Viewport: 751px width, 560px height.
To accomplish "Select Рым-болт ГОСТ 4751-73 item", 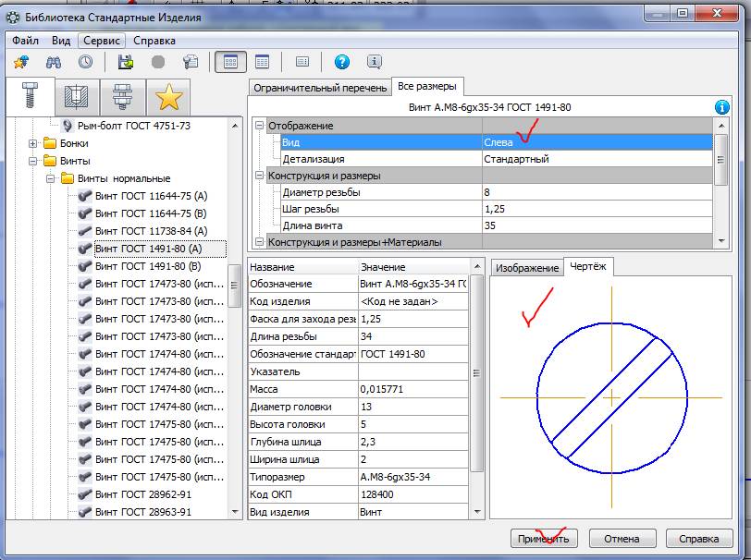I will point(133,126).
